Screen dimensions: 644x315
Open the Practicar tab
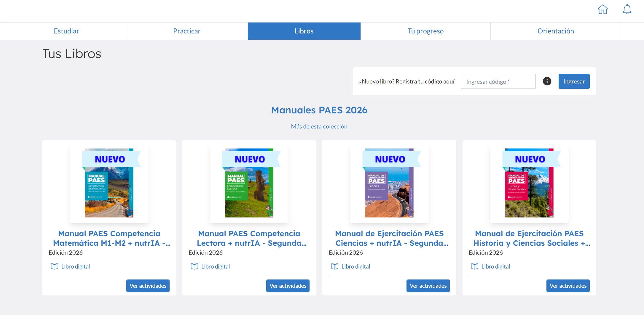coord(187,31)
